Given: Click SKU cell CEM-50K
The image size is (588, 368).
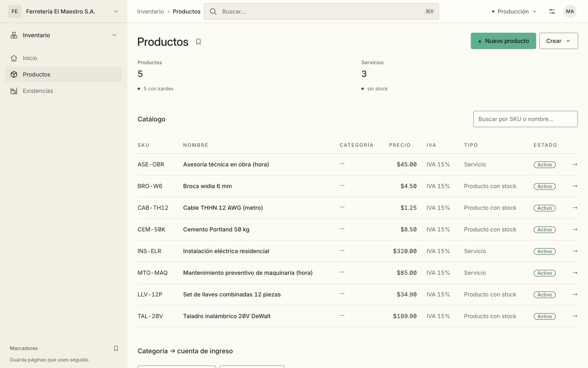Looking at the screenshot, I should [x=151, y=229].
